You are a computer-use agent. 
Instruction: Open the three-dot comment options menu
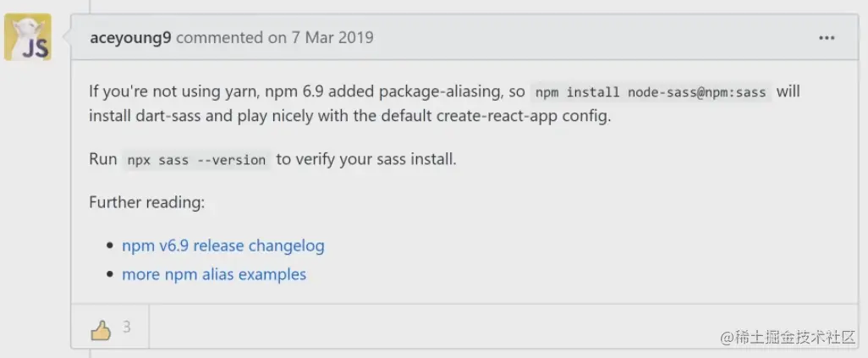tap(827, 37)
